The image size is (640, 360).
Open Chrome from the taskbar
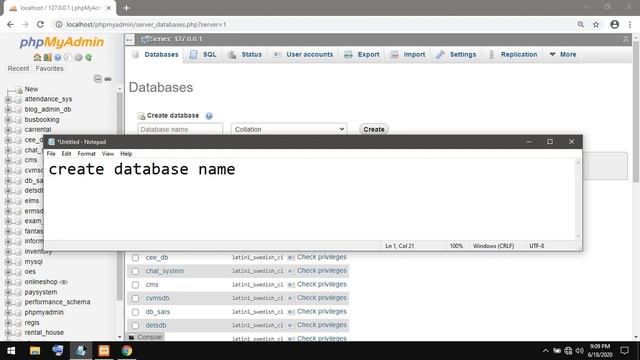127,351
